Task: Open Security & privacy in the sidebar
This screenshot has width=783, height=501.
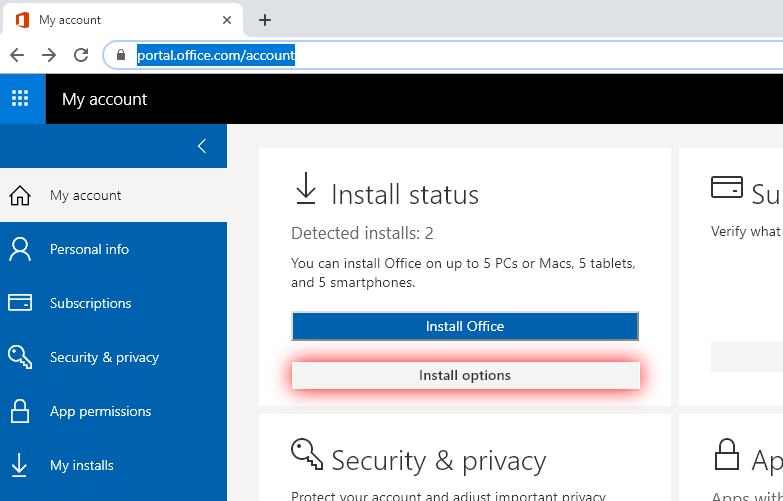Action: click(x=113, y=357)
